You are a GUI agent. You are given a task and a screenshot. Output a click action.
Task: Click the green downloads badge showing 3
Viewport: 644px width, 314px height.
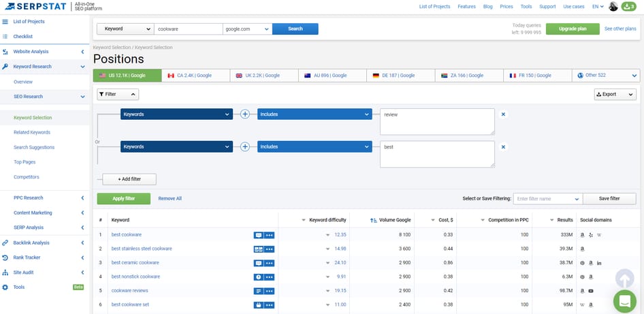[x=628, y=7]
